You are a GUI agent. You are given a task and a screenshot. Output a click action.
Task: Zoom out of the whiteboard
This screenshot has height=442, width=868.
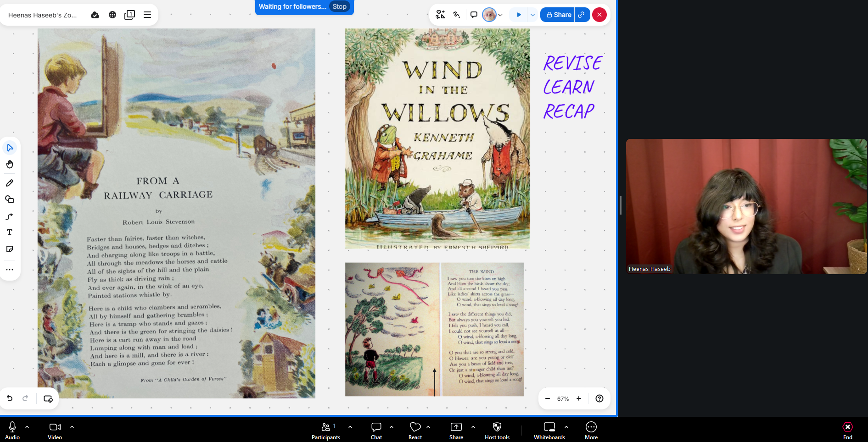coord(547,398)
